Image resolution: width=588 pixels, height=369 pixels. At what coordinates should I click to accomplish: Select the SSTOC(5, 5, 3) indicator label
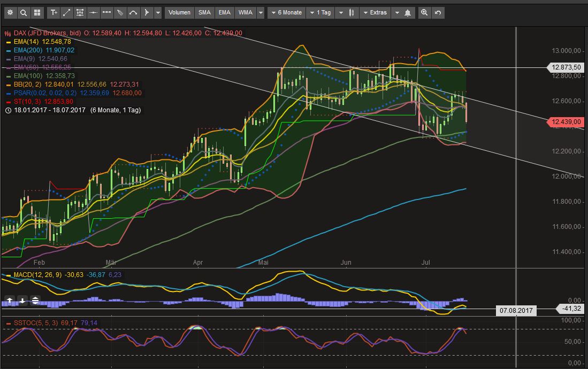tap(36, 323)
